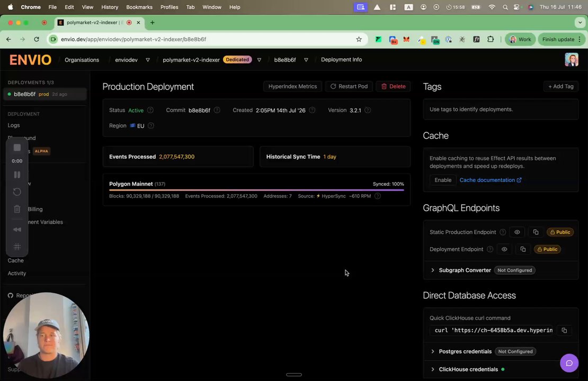
Task: Pause the screen recording
Action: click(x=17, y=175)
